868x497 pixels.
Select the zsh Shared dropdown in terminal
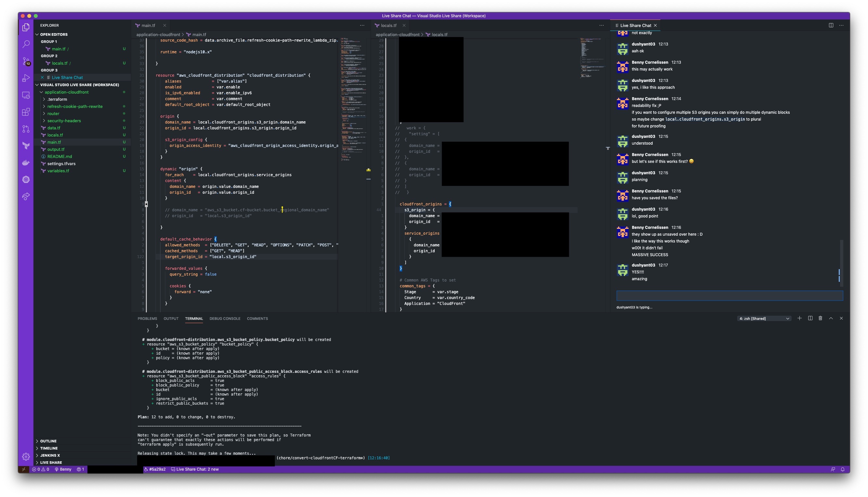[764, 318]
